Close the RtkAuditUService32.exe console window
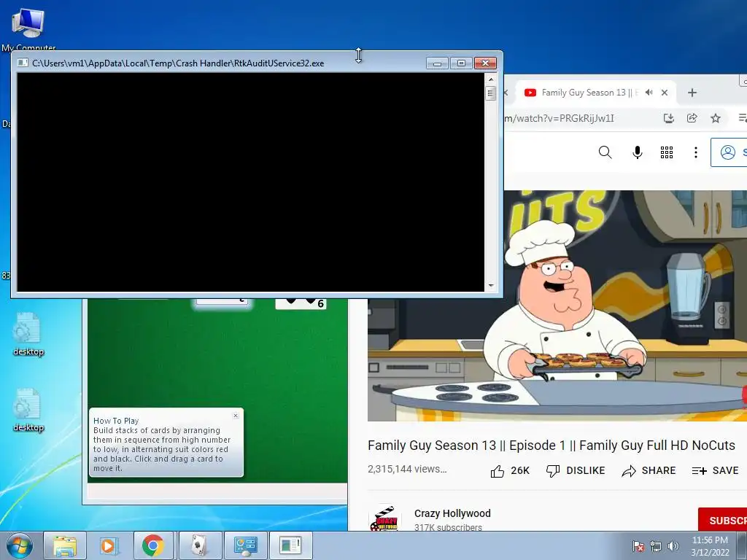Viewport: 747px width, 560px height. 485,63
